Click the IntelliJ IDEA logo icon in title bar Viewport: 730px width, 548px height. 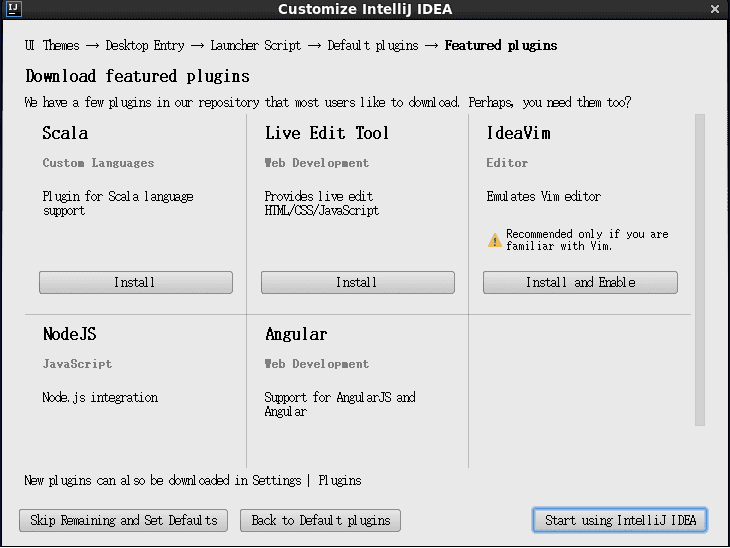click(14, 8)
